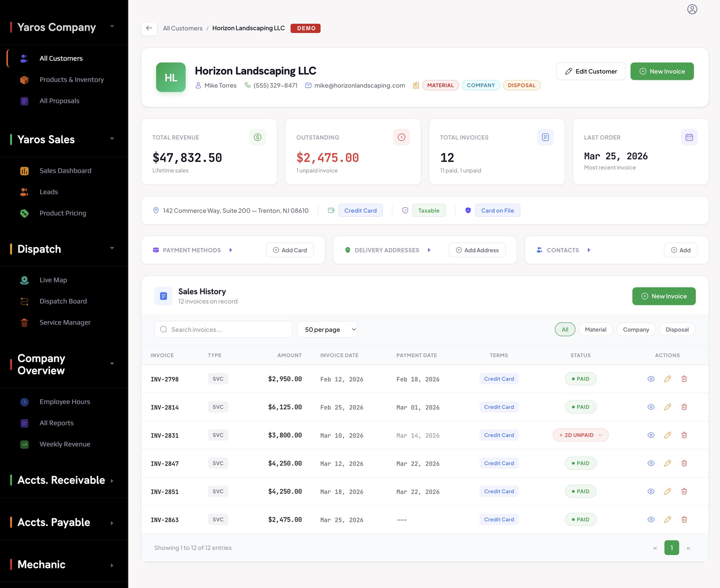
Task: Click the Search invoices input field
Action: point(223,330)
